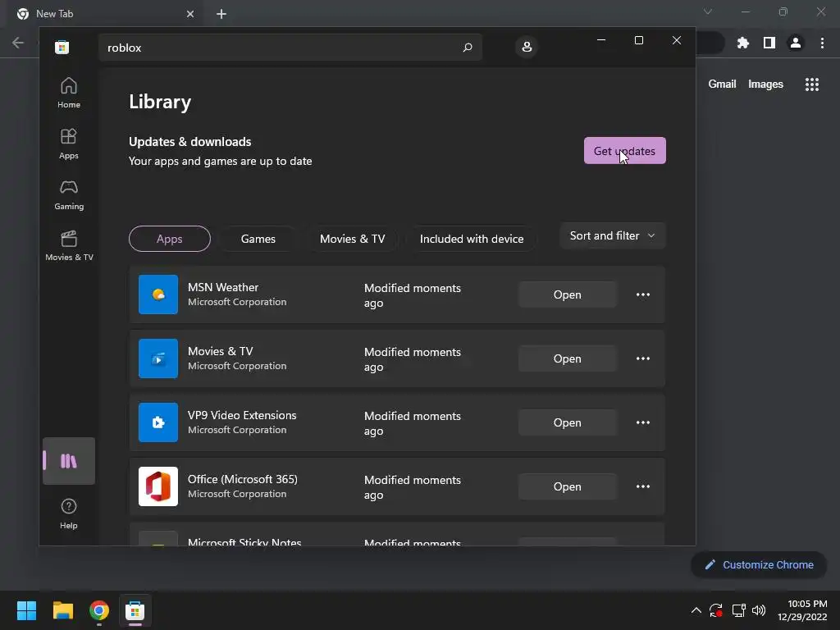The width and height of the screenshot is (840, 630).
Task: Show hidden system tray icons
Action: click(696, 610)
